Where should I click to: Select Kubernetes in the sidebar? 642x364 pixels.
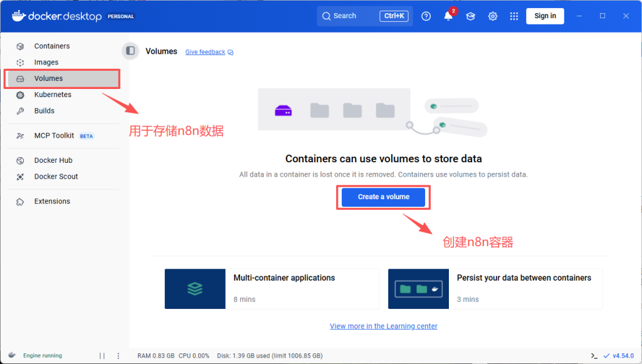(53, 95)
